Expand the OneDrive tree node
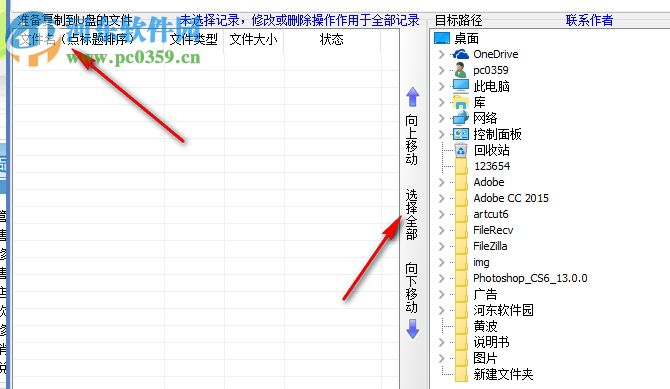 tap(441, 54)
